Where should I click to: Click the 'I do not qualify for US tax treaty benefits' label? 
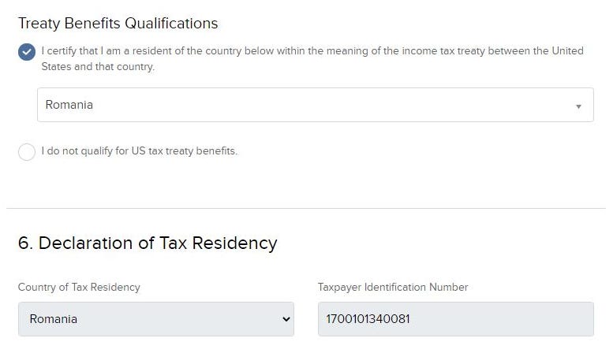[x=140, y=151]
